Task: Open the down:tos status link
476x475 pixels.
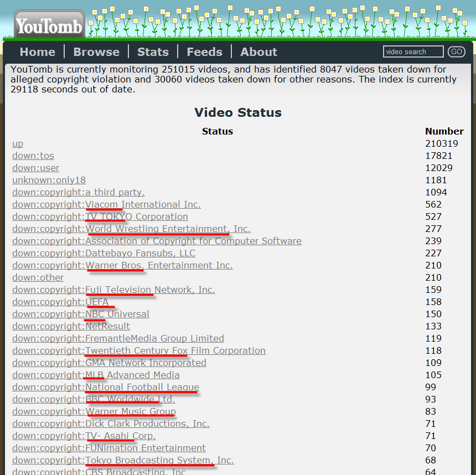Action: pyautogui.click(x=33, y=156)
